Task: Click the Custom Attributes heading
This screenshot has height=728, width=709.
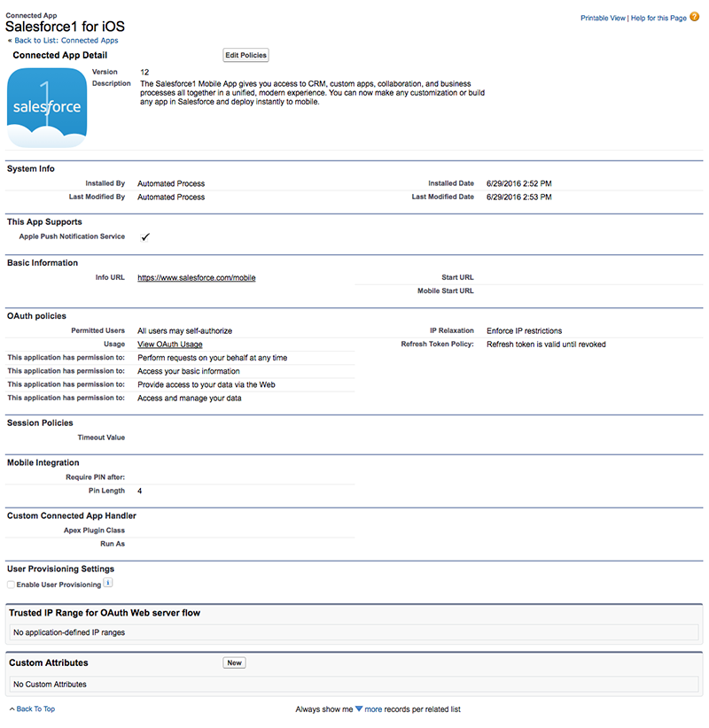Action: [x=49, y=663]
